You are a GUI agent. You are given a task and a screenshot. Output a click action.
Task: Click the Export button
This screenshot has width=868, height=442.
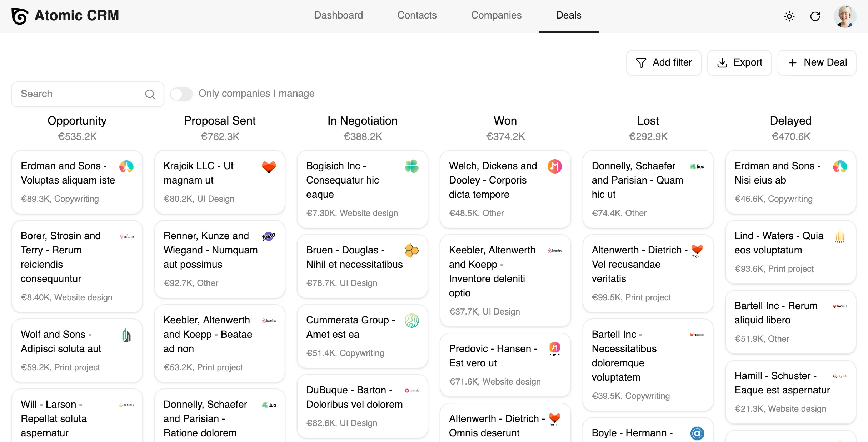pos(739,63)
